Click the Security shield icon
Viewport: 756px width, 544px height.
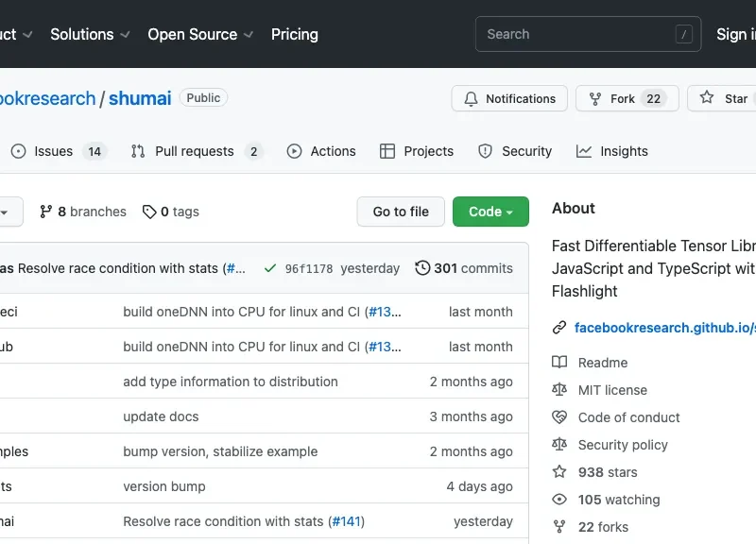pos(485,151)
